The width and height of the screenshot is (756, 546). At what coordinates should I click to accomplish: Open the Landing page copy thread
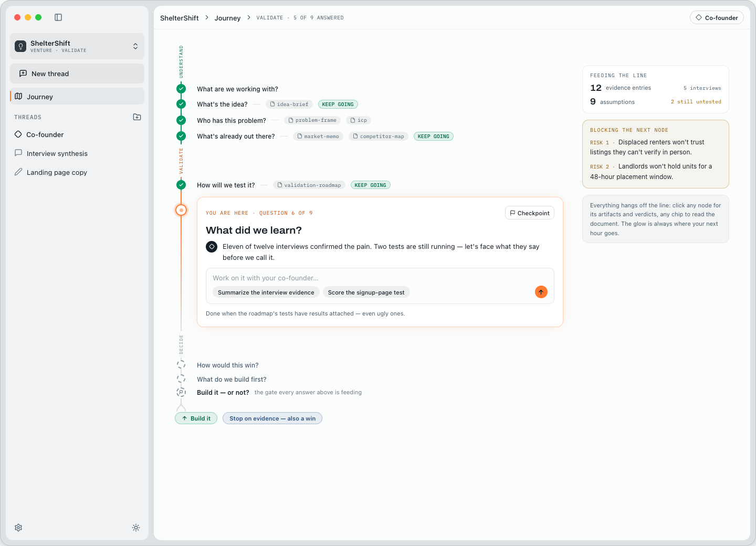click(x=77, y=172)
